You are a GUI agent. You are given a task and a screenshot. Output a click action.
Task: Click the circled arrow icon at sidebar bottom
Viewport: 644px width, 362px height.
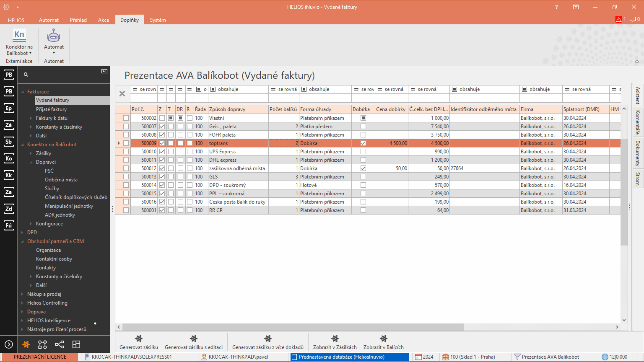tap(9, 344)
